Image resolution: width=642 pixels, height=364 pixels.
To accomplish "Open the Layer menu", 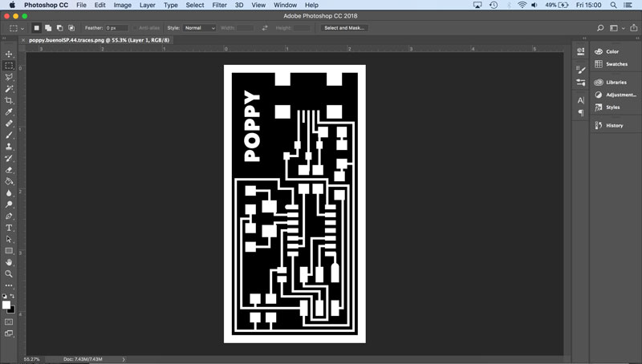I will [x=147, y=5].
